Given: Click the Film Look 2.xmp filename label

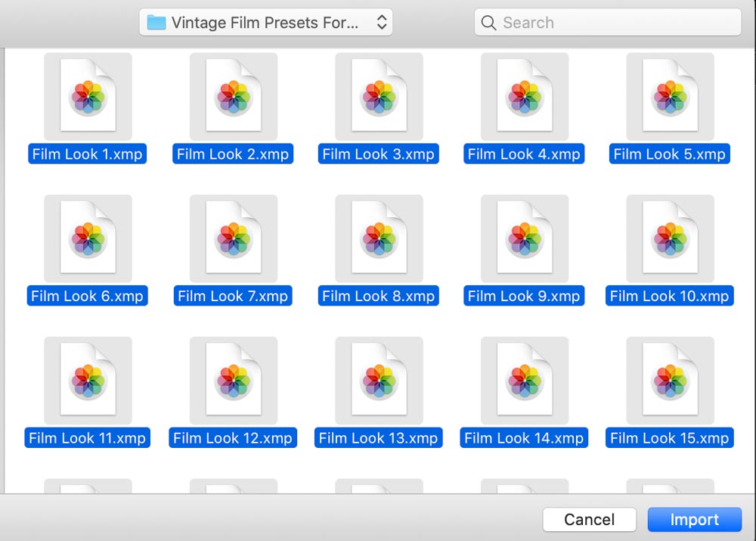Looking at the screenshot, I should [233, 154].
